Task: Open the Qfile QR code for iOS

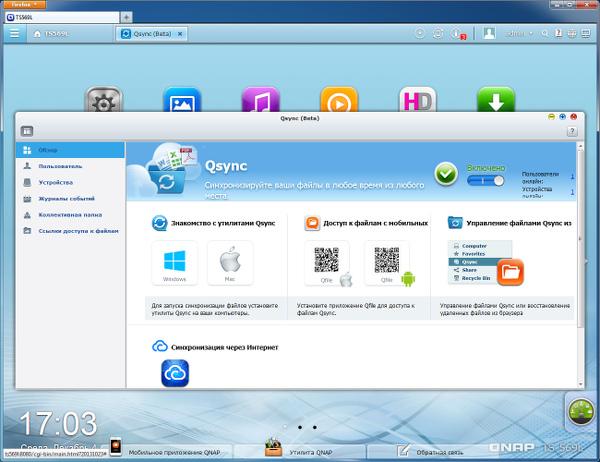Action: pos(327,263)
